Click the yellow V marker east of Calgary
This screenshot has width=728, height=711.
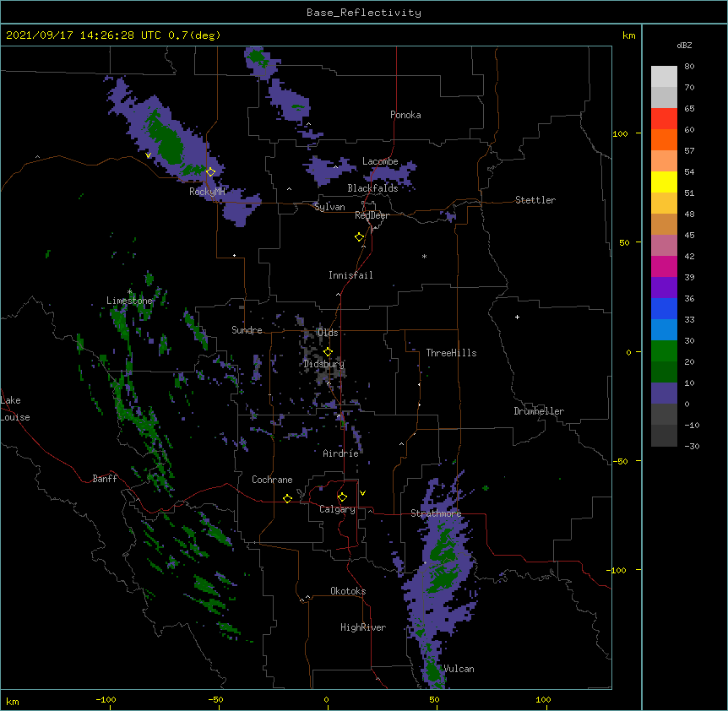(362, 493)
